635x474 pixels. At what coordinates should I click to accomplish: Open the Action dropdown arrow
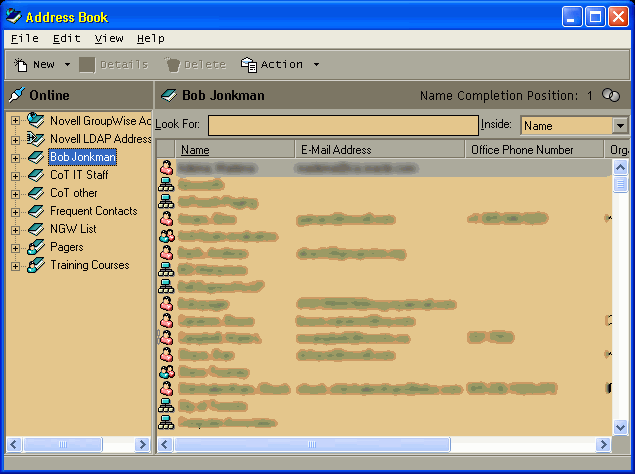[316, 65]
